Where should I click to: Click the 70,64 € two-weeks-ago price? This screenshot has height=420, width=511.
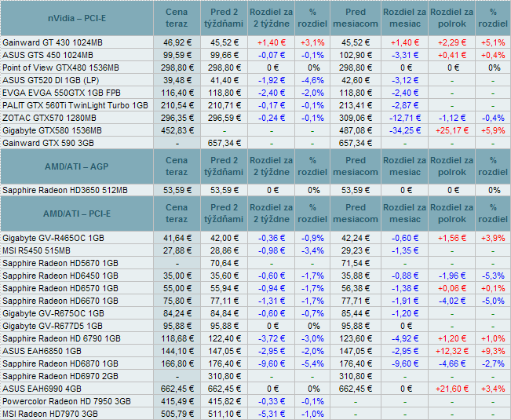(x=224, y=263)
